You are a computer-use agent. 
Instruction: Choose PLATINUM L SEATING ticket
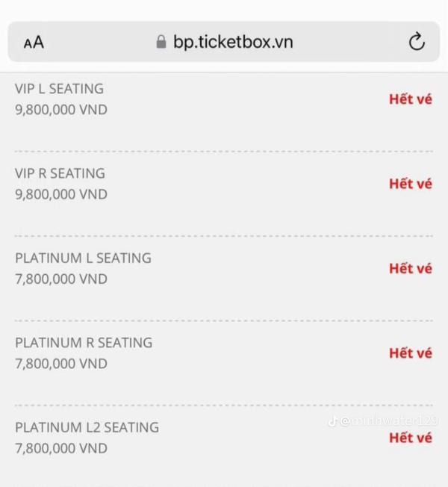click(x=83, y=258)
